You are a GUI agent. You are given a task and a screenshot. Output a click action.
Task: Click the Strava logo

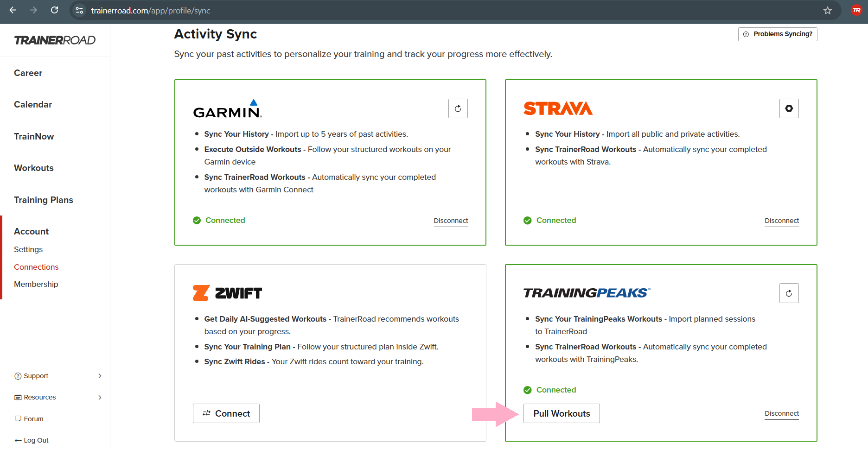[x=558, y=108]
